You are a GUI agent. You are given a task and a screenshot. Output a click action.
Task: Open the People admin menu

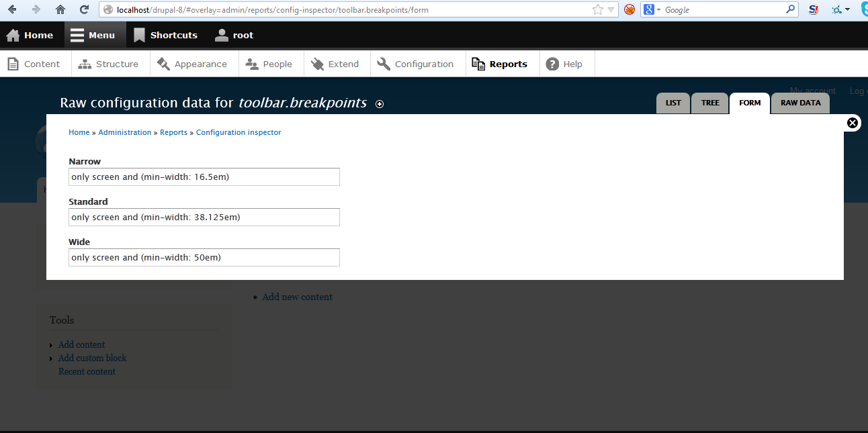[269, 64]
